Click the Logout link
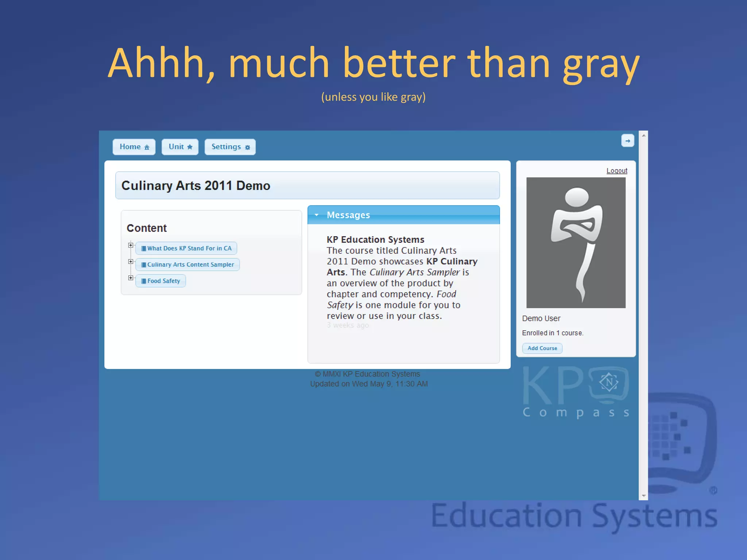 617,171
